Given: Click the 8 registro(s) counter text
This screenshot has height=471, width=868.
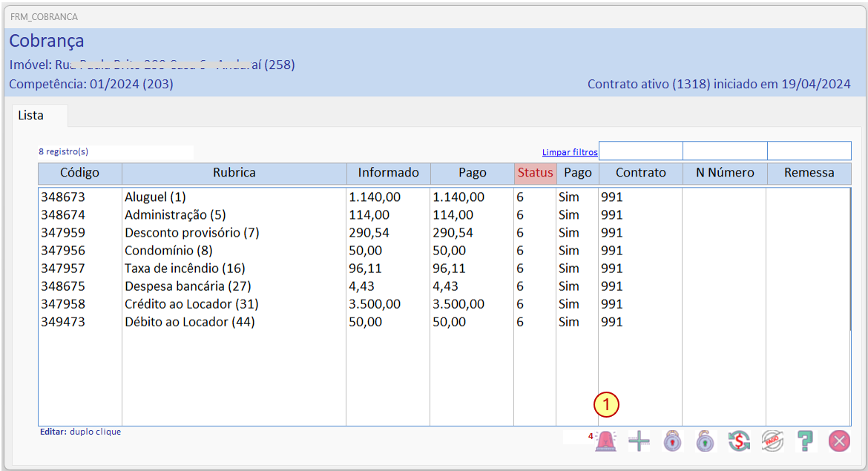Looking at the screenshot, I should pos(64,151).
